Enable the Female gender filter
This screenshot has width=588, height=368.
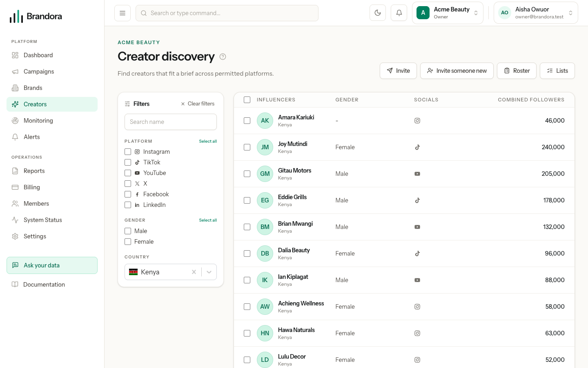(x=128, y=242)
